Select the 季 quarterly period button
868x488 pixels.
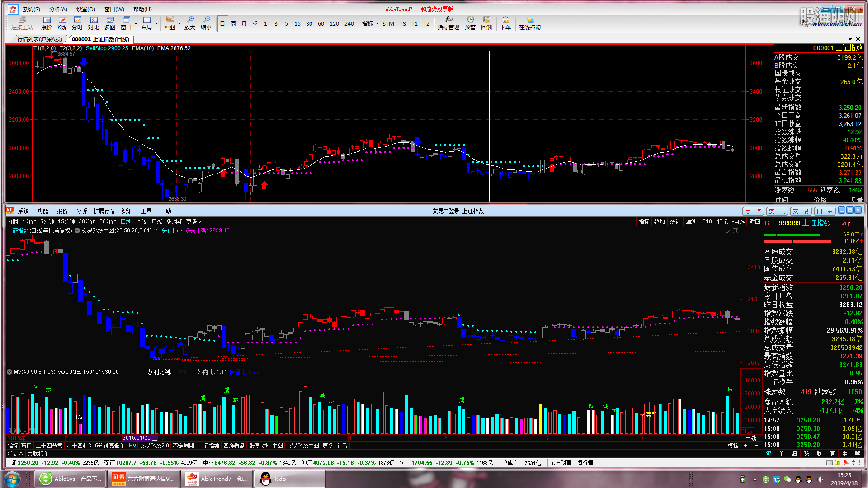(x=255, y=23)
